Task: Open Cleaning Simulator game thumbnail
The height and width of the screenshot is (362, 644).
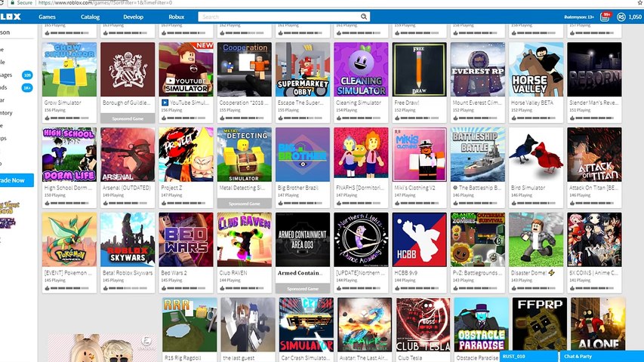Action: [x=361, y=69]
